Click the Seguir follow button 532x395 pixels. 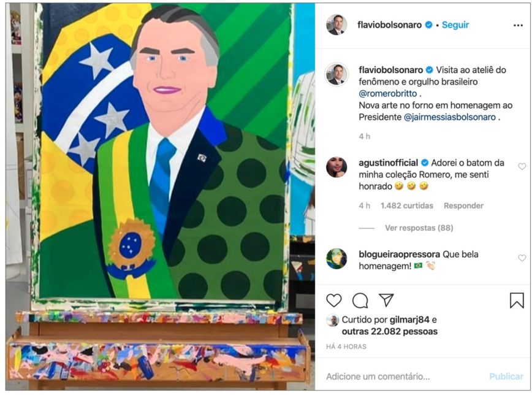tap(455, 25)
